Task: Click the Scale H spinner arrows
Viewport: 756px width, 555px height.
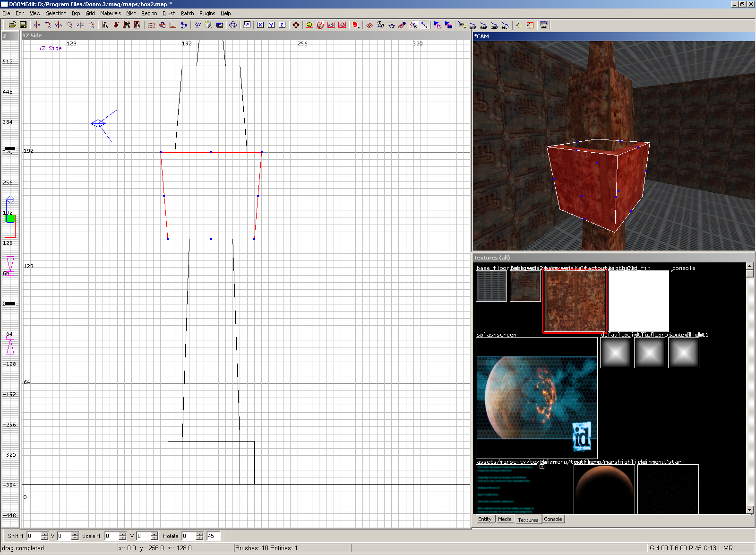Action: (x=122, y=536)
